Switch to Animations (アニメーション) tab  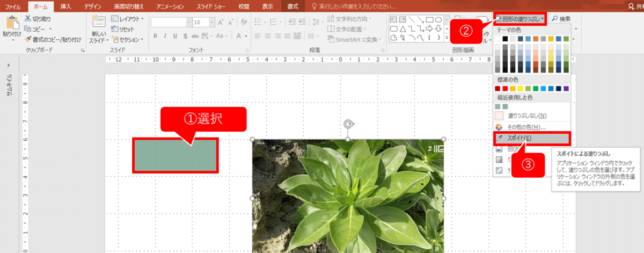[x=170, y=6]
